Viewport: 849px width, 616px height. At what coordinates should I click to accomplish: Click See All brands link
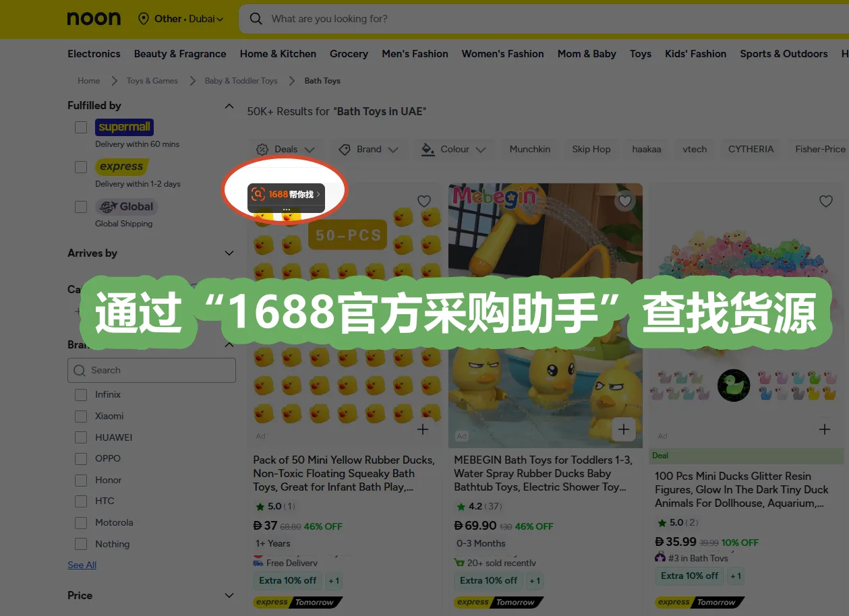point(82,565)
